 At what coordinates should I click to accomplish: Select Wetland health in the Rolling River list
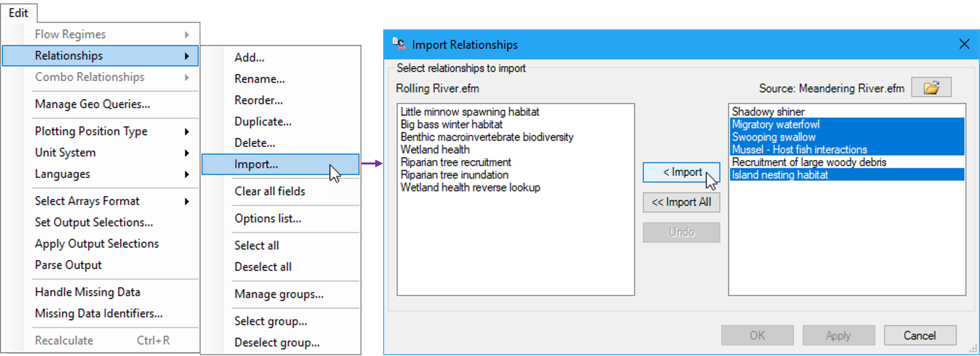pos(435,150)
